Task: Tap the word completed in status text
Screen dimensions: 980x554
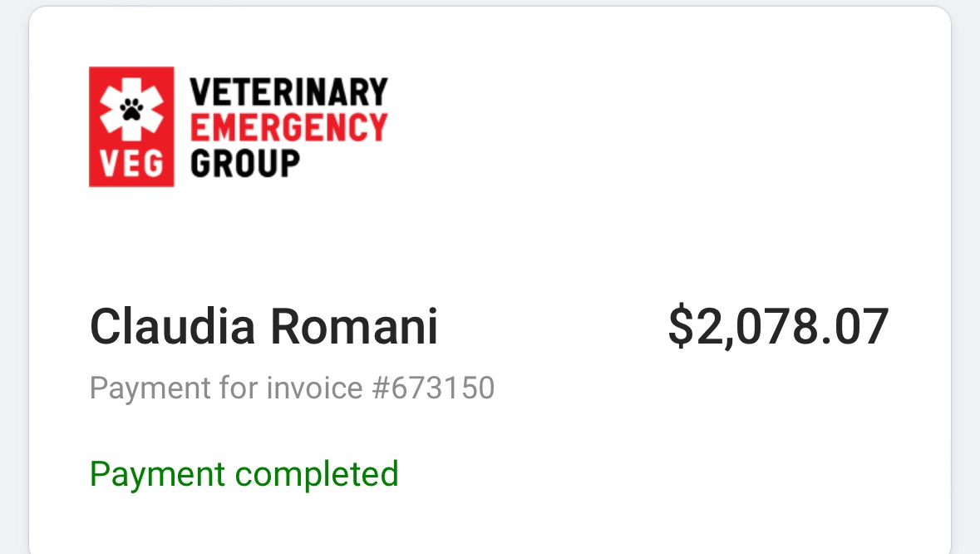Action: coord(316,474)
